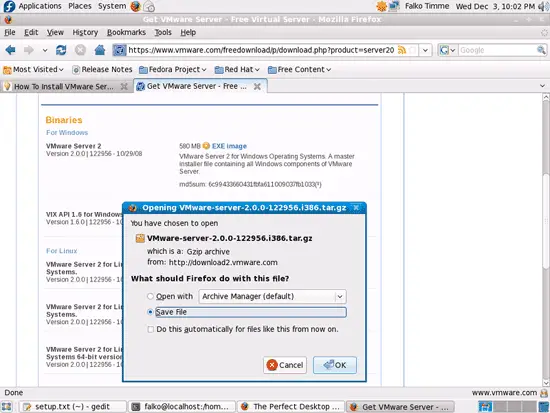Click the workspace switcher first workspace
The height and width of the screenshot is (413, 550).
coord(485,407)
